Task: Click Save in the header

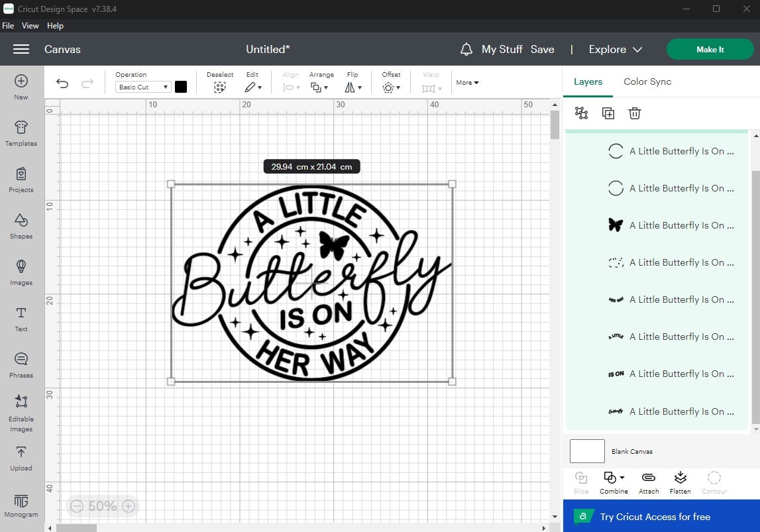Action: pyautogui.click(x=542, y=49)
